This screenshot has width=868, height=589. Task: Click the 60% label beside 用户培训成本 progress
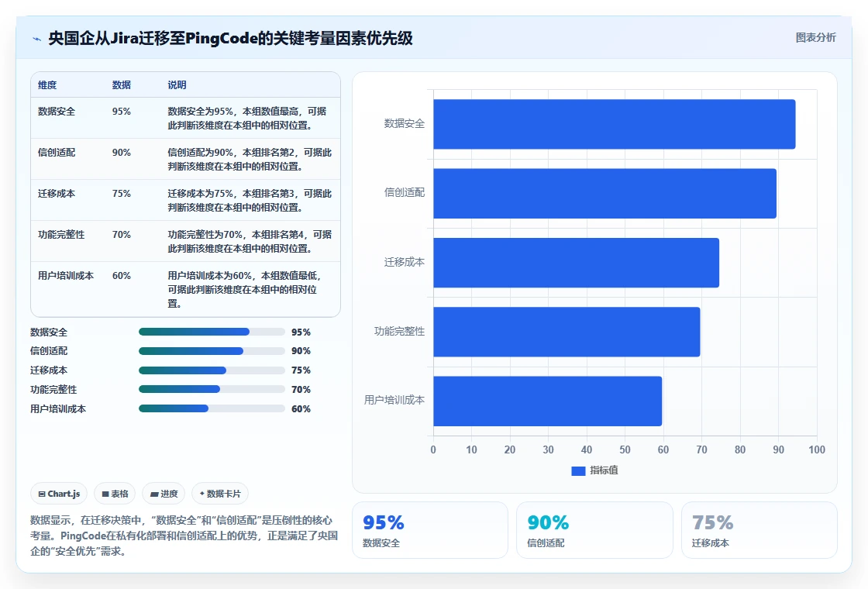(301, 408)
